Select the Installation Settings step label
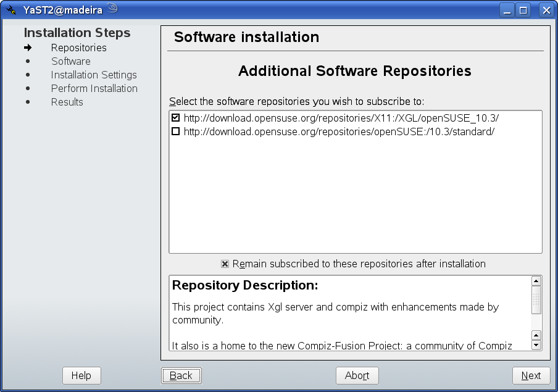 [94, 75]
